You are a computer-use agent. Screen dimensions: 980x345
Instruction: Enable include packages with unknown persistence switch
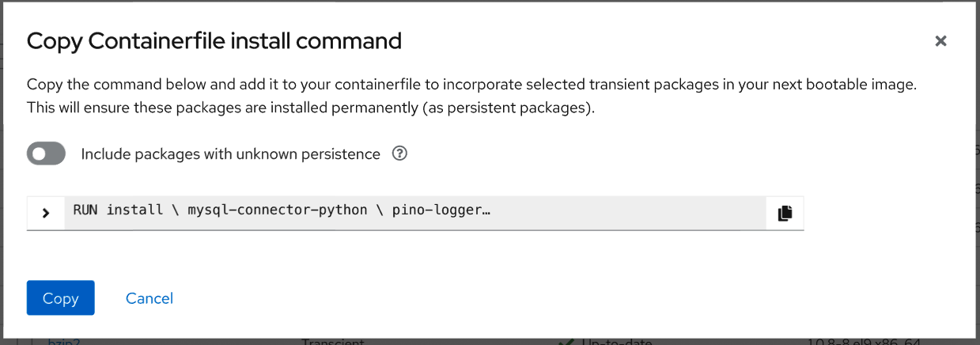pyautogui.click(x=46, y=154)
